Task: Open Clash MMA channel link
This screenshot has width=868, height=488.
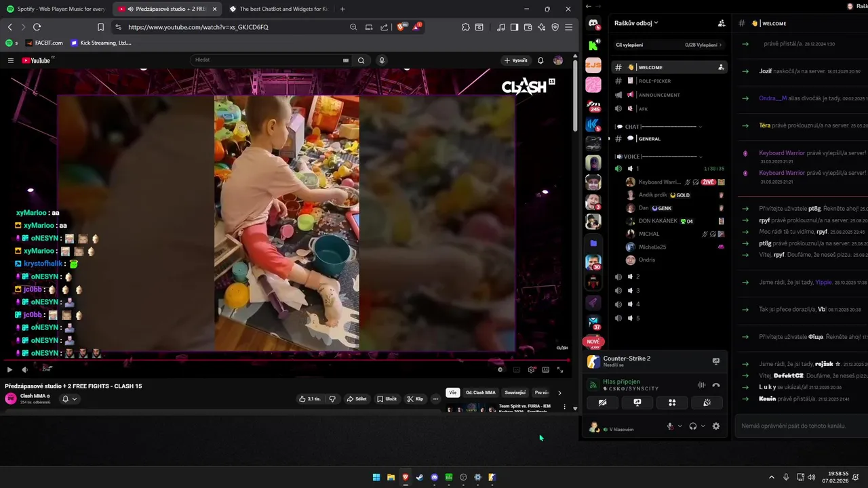Action: click(x=33, y=396)
